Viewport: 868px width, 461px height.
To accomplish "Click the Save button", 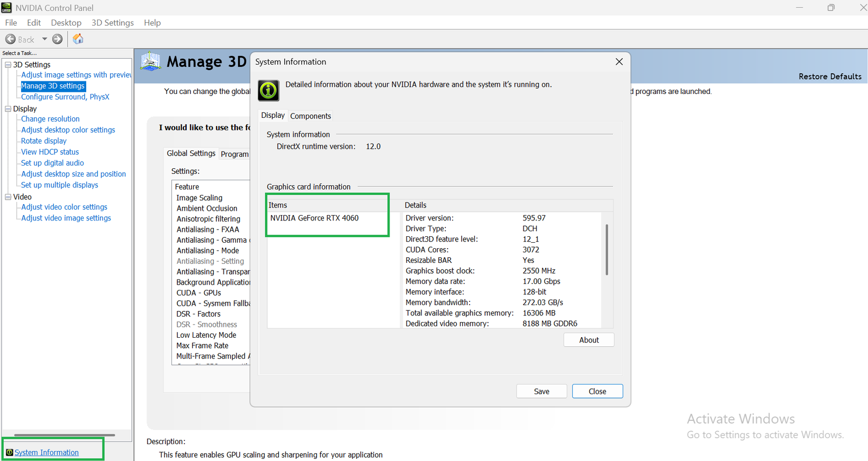I will (x=541, y=391).
